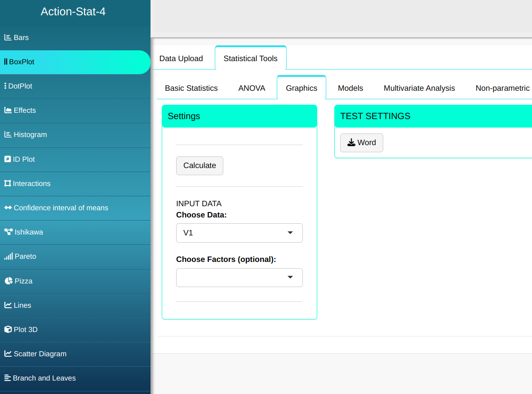Expand the Choose Factors optional dropdown

point(239,278)
